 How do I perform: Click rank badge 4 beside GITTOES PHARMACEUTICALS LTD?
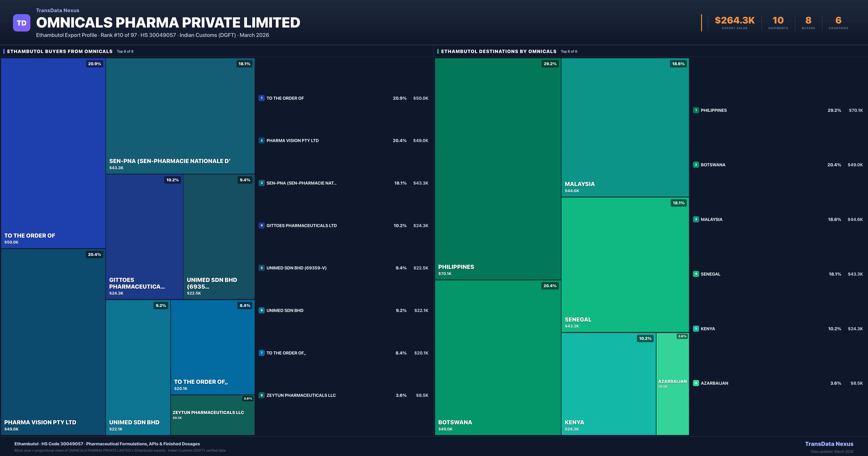point(261,225)
